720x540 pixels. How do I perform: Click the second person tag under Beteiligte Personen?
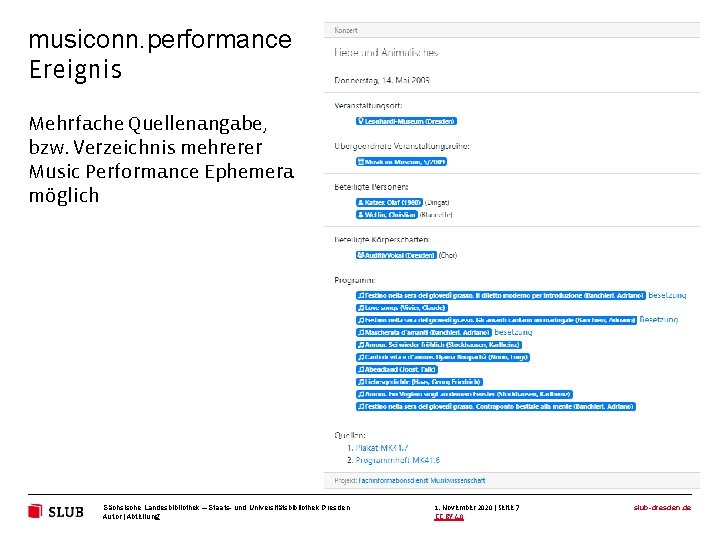[x=387, y=214]
